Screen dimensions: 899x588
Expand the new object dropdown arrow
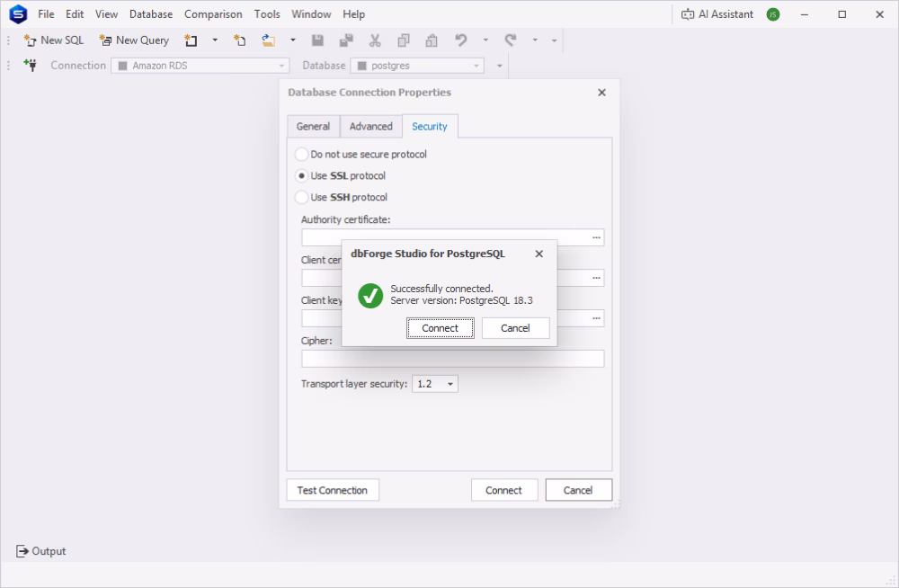pos(215,40)
